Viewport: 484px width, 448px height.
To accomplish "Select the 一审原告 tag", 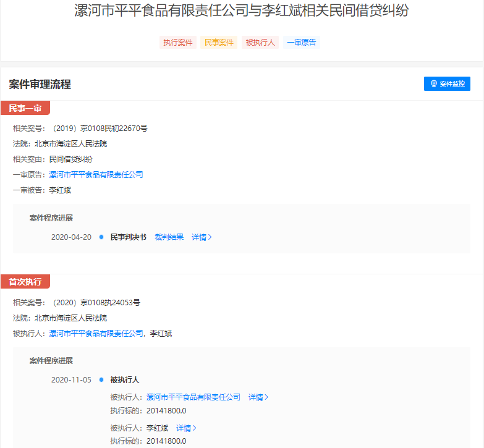I will click(302, 42).
